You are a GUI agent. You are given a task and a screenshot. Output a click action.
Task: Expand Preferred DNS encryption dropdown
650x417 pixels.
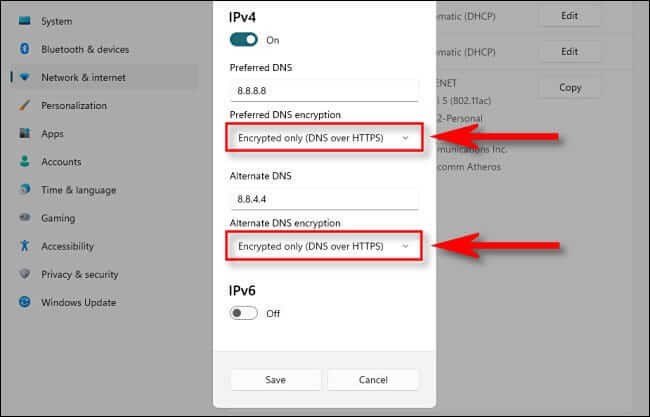324,137
